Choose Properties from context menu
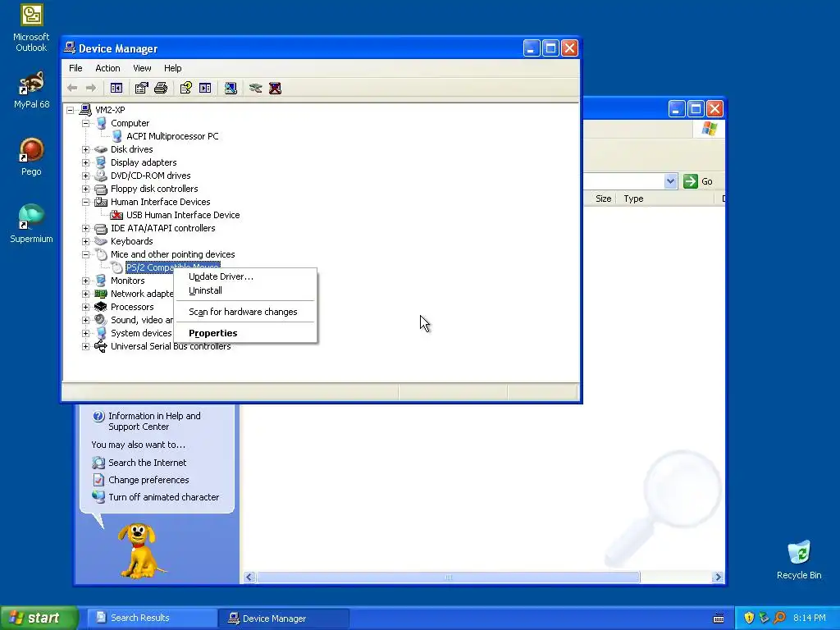 (245, 333)
